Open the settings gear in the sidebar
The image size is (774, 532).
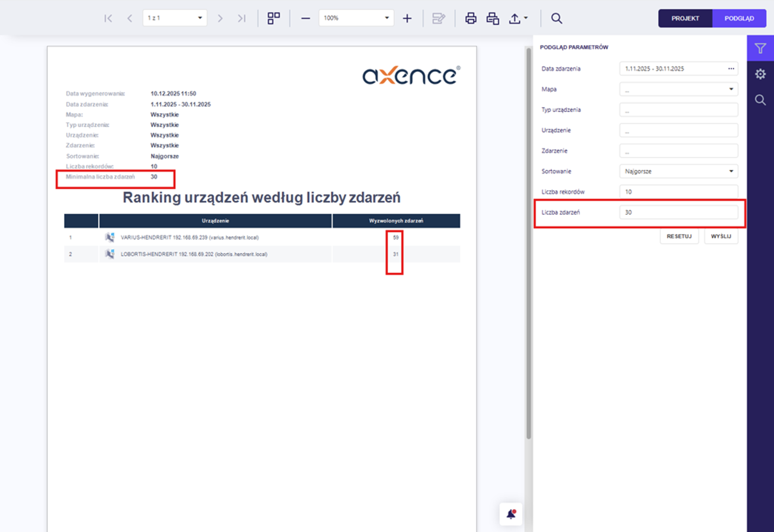[x=760, y=74]
